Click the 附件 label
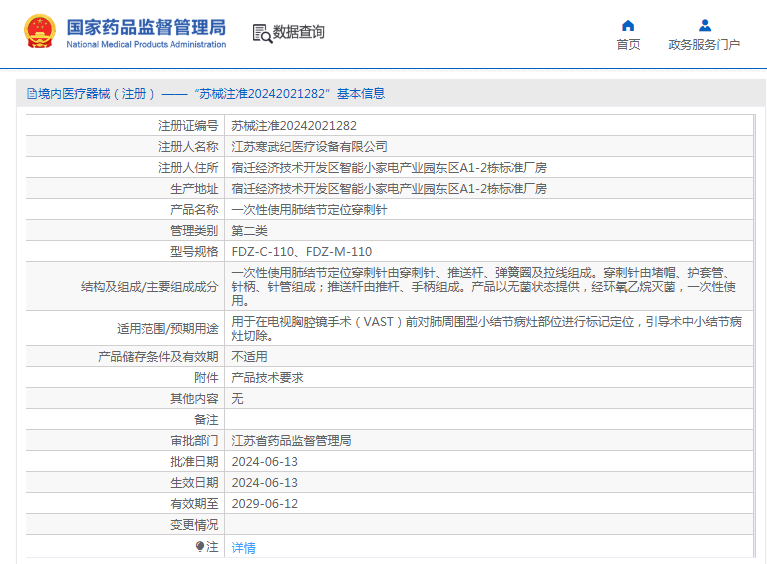Image resolution: width=767 pixels, height=564 pixels. click(206, 378)
